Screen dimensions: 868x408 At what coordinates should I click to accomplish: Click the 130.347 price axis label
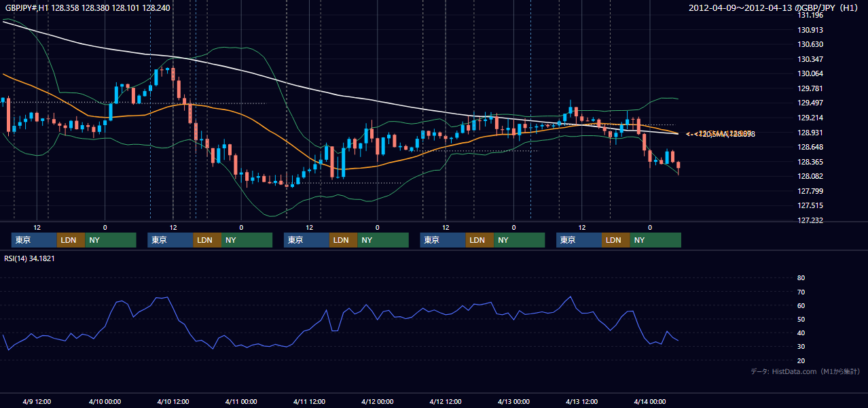click(810, 59)
